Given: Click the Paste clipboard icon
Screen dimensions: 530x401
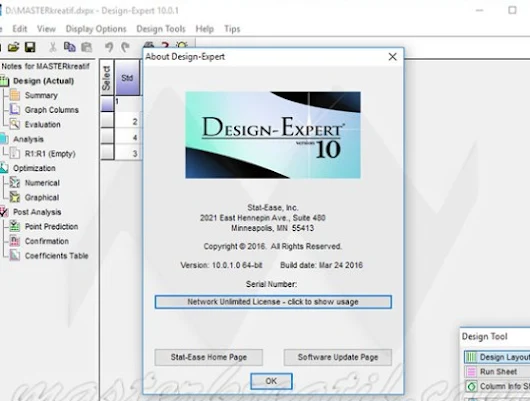Looking at the screenshot, I should pyautogui.click(x=87, y=47).
